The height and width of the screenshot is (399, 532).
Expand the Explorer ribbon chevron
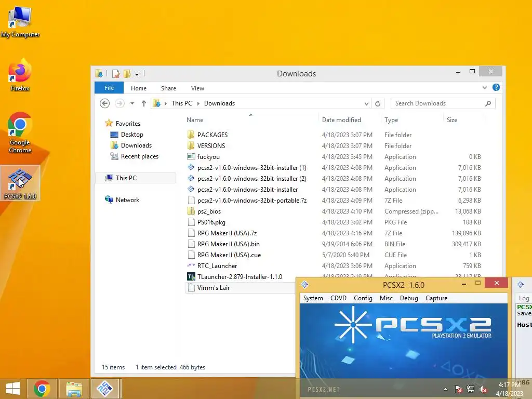[x=485, y=87]
